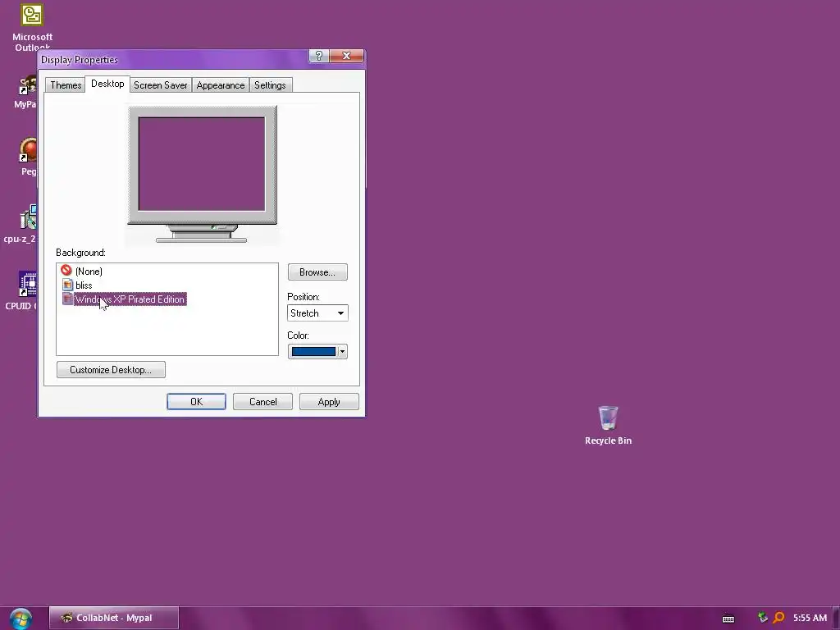Viewport: 840px width, 630px height.
Task: Click the Mypal icon on the CollabNet taskbar button
Action: coord(66,618)
